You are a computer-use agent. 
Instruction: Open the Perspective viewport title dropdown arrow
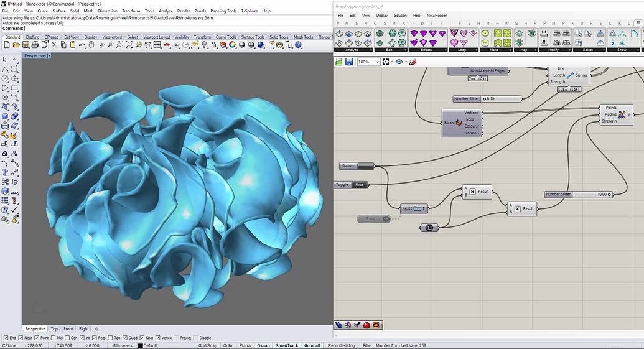[49, 56]
